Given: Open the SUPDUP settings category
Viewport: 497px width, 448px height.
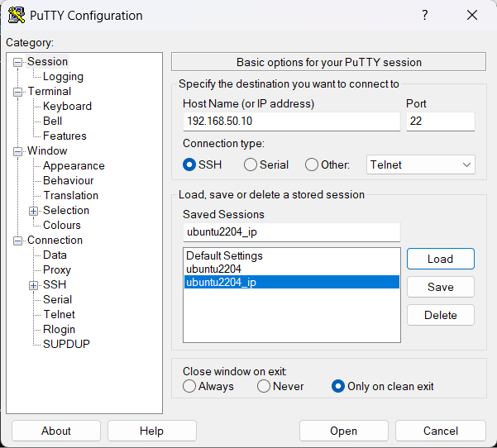Looking at the screenshot, I should pos(66,344).
